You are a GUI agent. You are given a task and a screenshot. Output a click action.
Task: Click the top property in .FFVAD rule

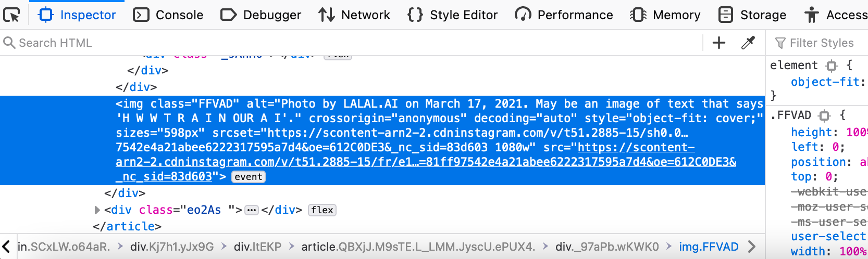pos(801,177)
